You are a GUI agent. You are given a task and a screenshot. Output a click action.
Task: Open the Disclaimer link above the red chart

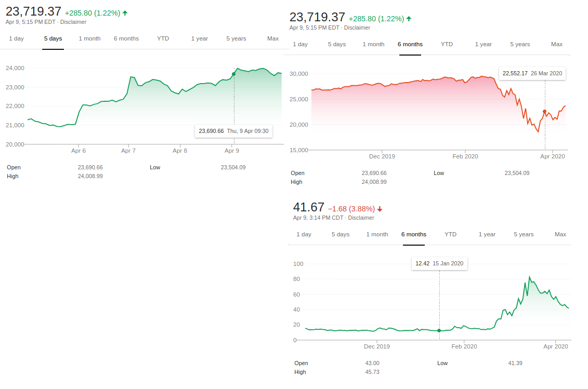[357, 28]
